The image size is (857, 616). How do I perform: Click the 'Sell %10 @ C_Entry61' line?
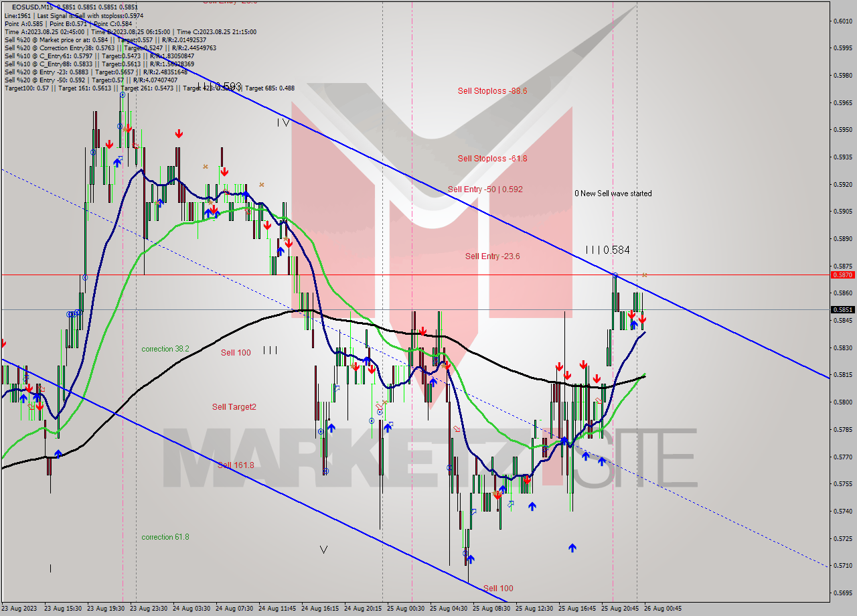99,56
